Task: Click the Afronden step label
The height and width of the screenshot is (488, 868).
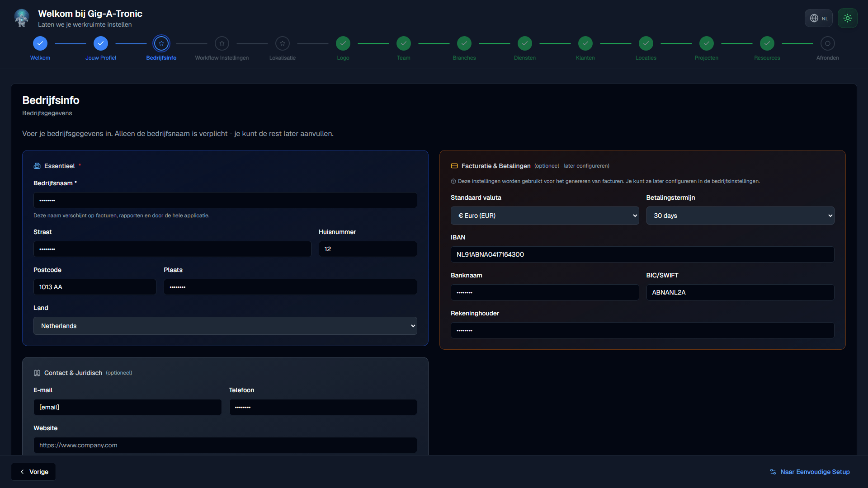Action: tap(828, 58)
